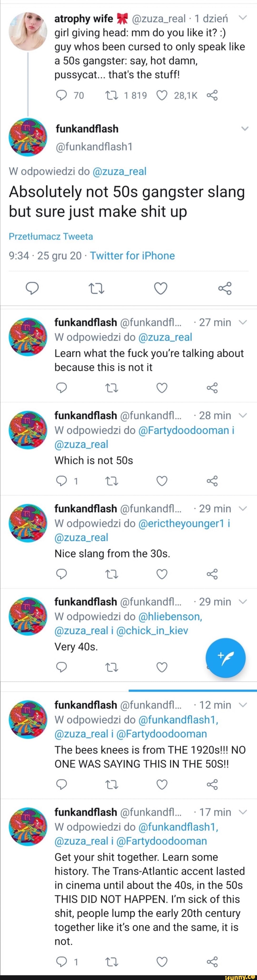Share the 'Absolutely not 50s gangster slang' tweet
This screenshot has height=980, width=257.
point(225,289)
